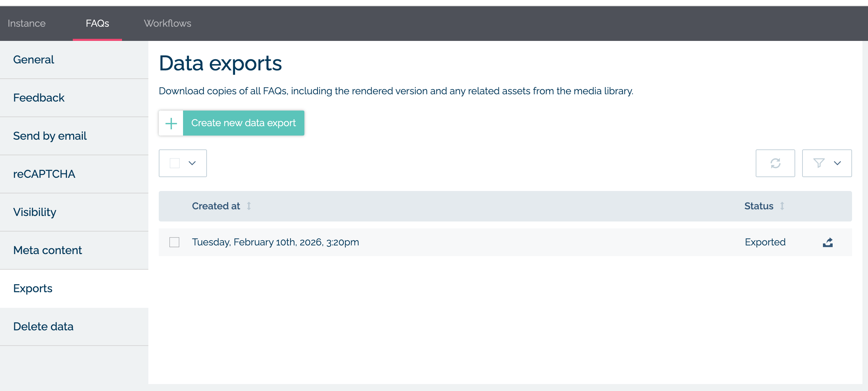Select the Visibility sidebar entry
Viewport: 868px width, 391px height.
(35, 212)
